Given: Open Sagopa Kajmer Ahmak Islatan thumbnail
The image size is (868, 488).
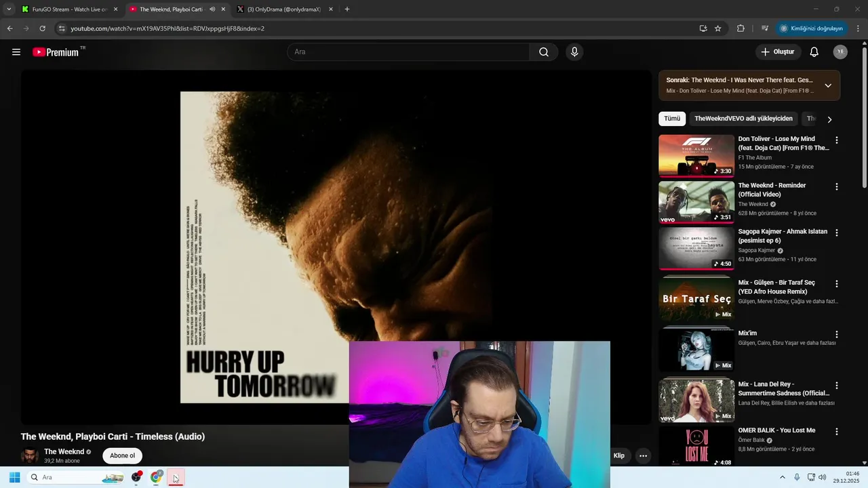Looking at the screenshot, I should coord(696,248).
